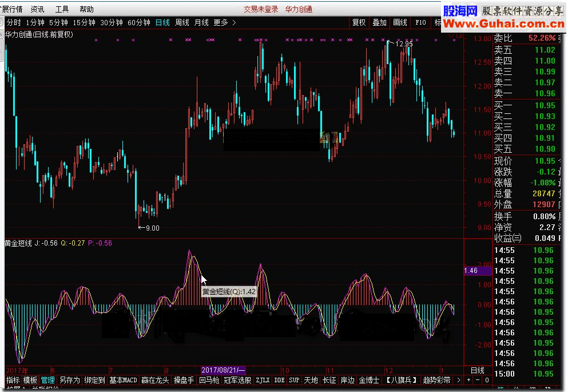Click the 日线 label beside time axis

[478, 370]
